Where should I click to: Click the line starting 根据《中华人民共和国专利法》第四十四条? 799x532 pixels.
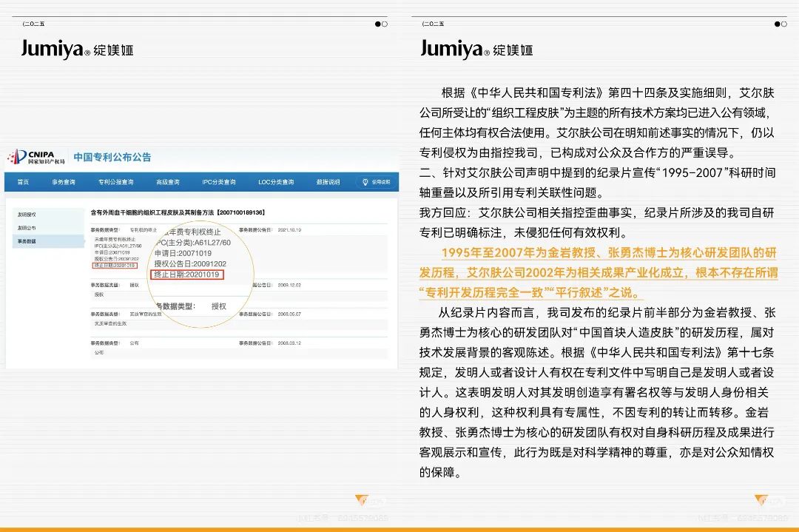(608, 92)
